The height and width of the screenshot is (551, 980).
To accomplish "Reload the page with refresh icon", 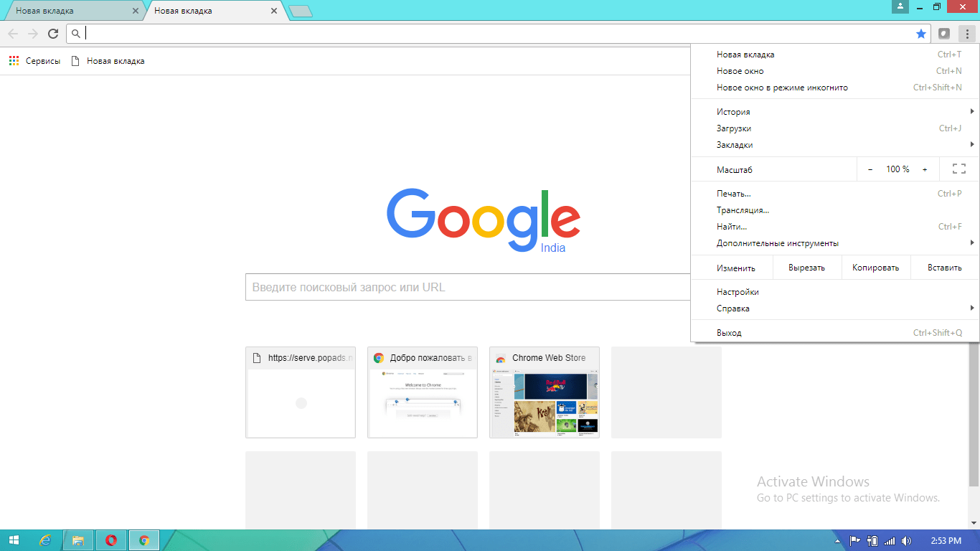I will [53, 34].
